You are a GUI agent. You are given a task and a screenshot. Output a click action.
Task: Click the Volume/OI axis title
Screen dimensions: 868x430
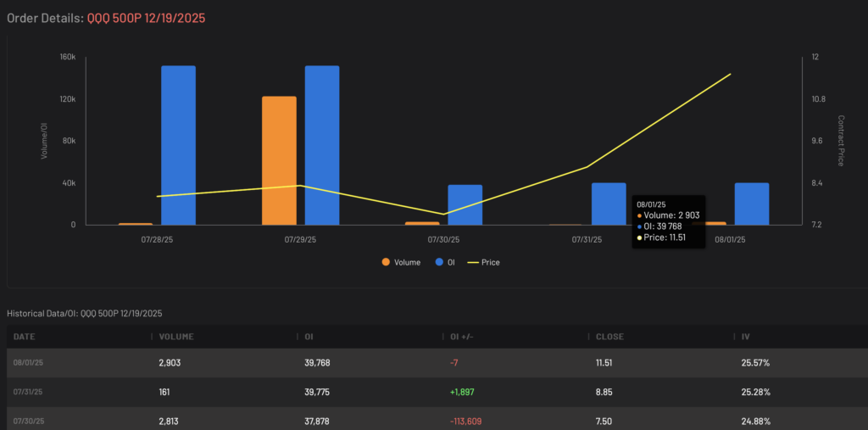(43, 141)
